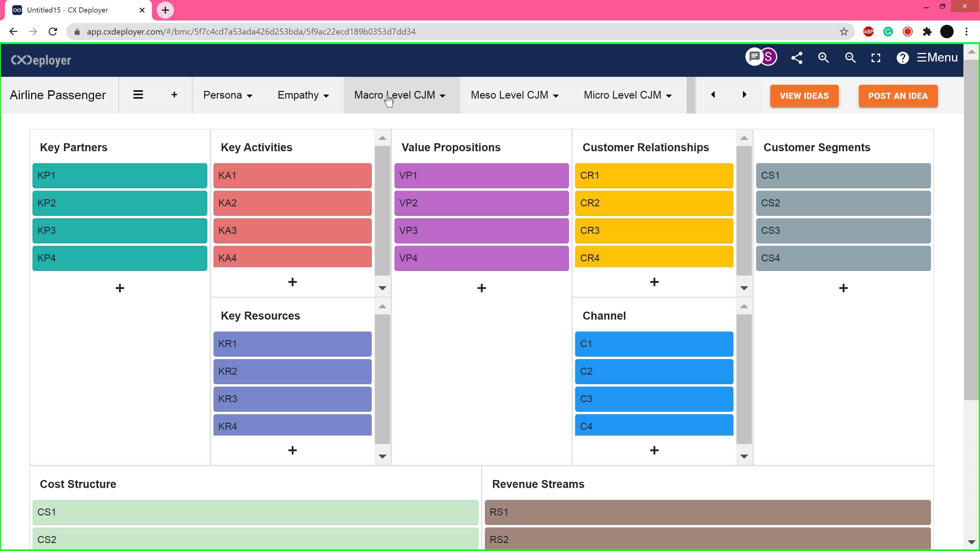Open the comments chat bubble icon

click(x=754, y=57)
